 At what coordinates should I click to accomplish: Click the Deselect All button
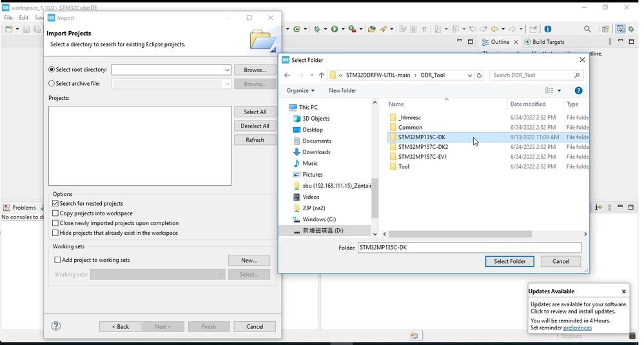(x=255, y=126)
